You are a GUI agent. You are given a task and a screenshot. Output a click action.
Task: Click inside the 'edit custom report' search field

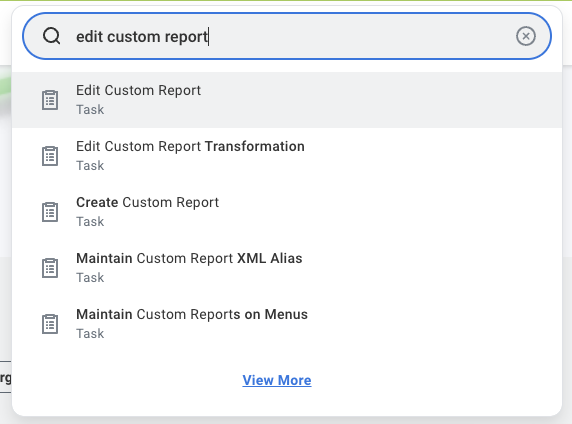click(287, 36)
